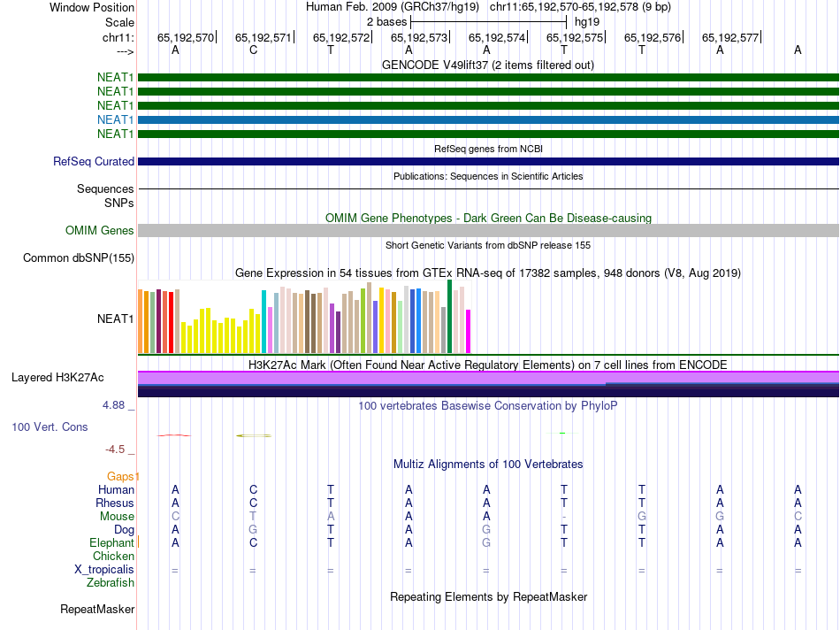Click the pink H3K27Ac signal band
Image resolution: width=840 pixels, height=630 pixels.
[x=488, y=378]
